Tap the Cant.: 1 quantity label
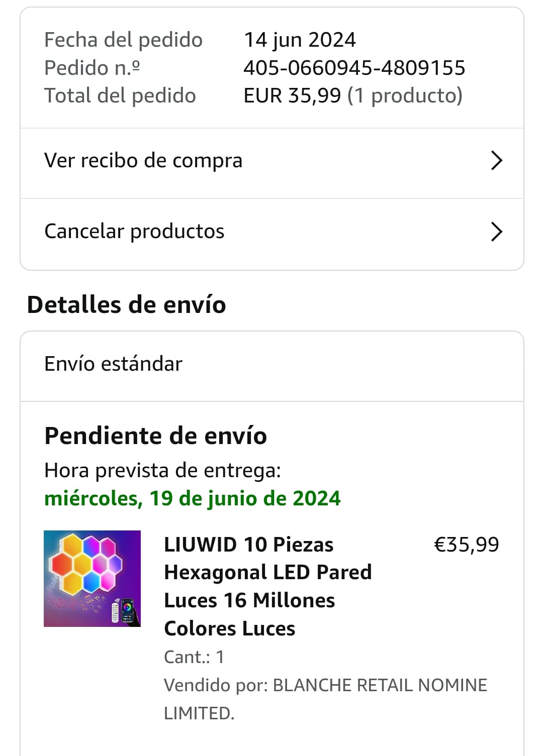 coord(194,657)
